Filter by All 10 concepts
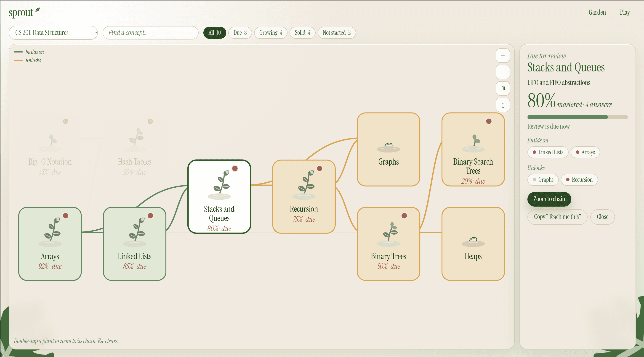 point(215,33)
